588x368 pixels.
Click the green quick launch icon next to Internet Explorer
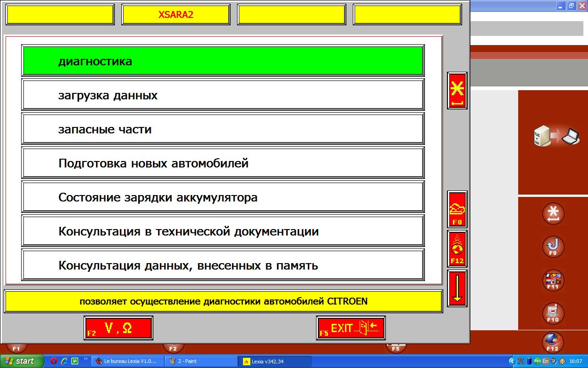[x=75, y=361]
